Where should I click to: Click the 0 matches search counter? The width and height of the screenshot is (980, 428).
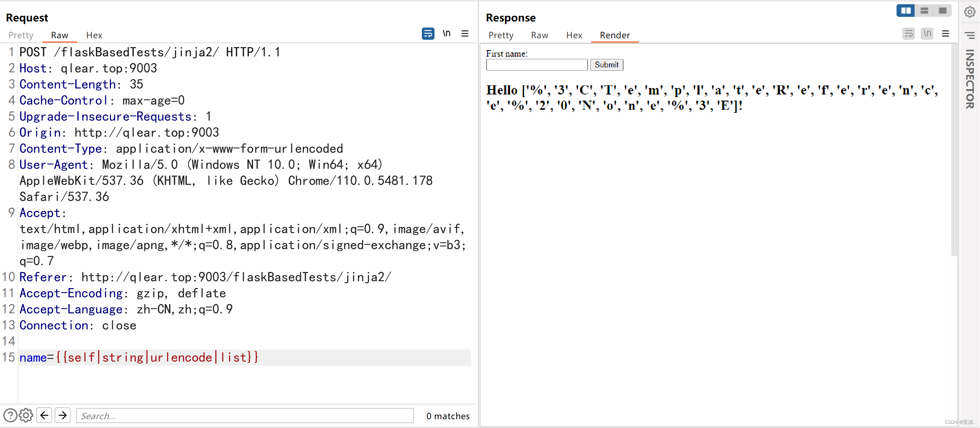click(x=448, y=416)
